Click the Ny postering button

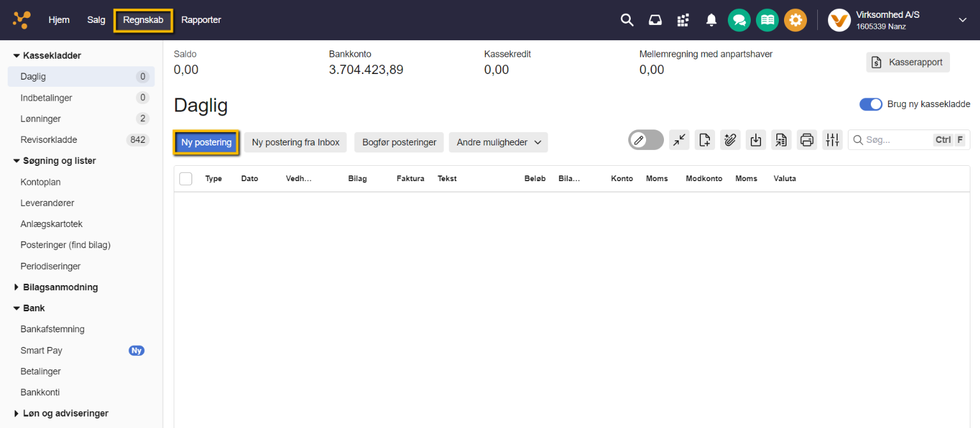point(206,142)
